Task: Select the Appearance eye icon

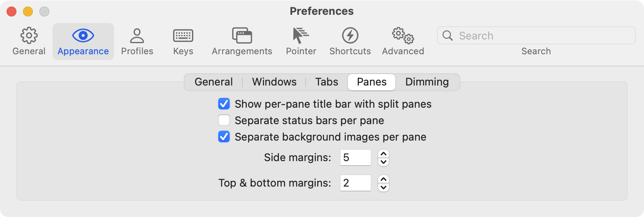Action: (x=83, y=36)
